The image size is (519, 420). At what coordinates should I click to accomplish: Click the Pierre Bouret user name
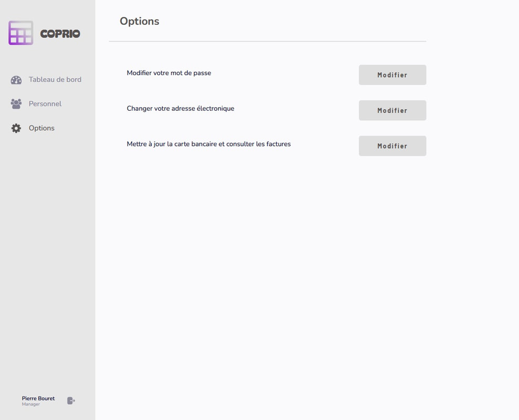(38, 398)
